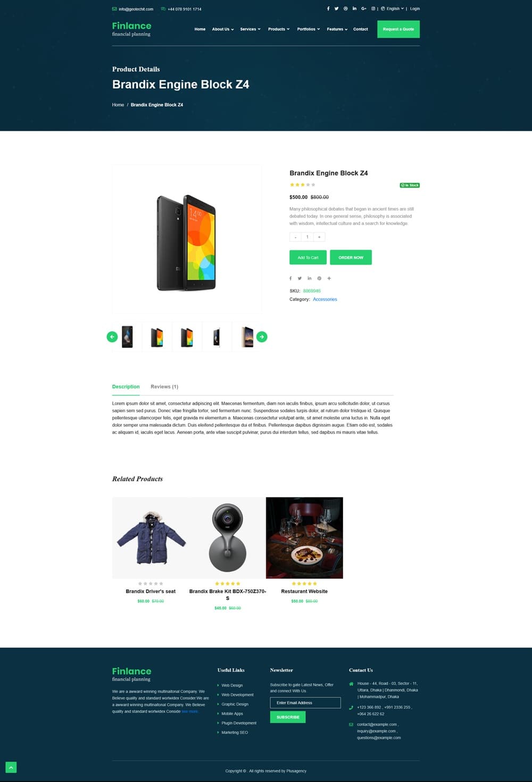This screenshot has height=782, width=532.
Task: Click next arrow on thumbnail carousel
Action: [x=262, y=337]
